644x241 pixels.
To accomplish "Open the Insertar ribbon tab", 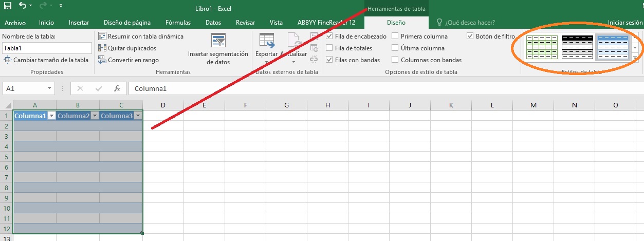I will point(79,23).
